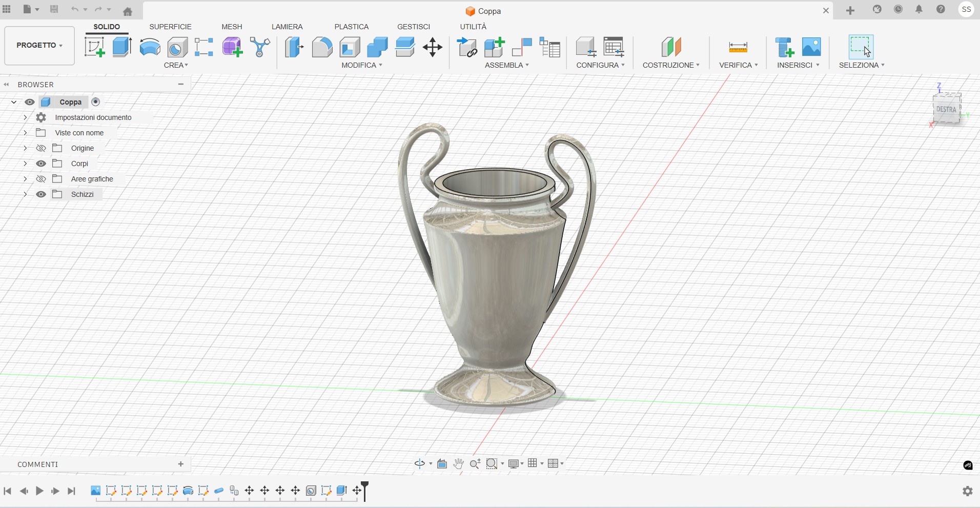Select the Revolve tool icon

click(x=150, y=47)
